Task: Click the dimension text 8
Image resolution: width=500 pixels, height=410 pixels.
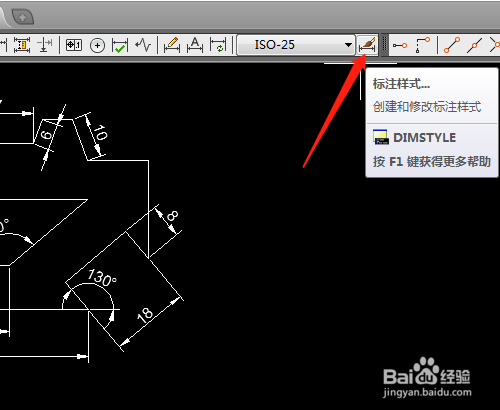Action: pyautogui.click(x=172, y=217)
